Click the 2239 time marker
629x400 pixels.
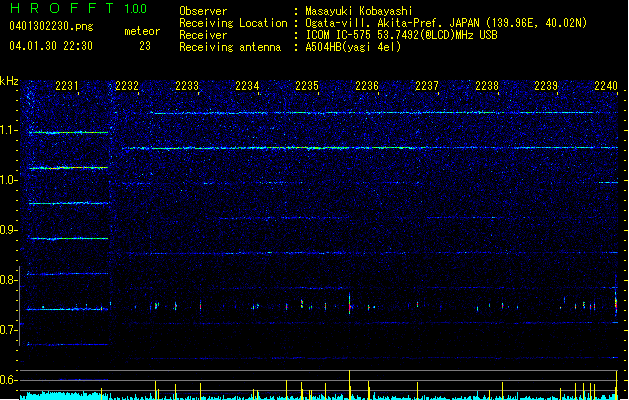click(x=546, y=86)
